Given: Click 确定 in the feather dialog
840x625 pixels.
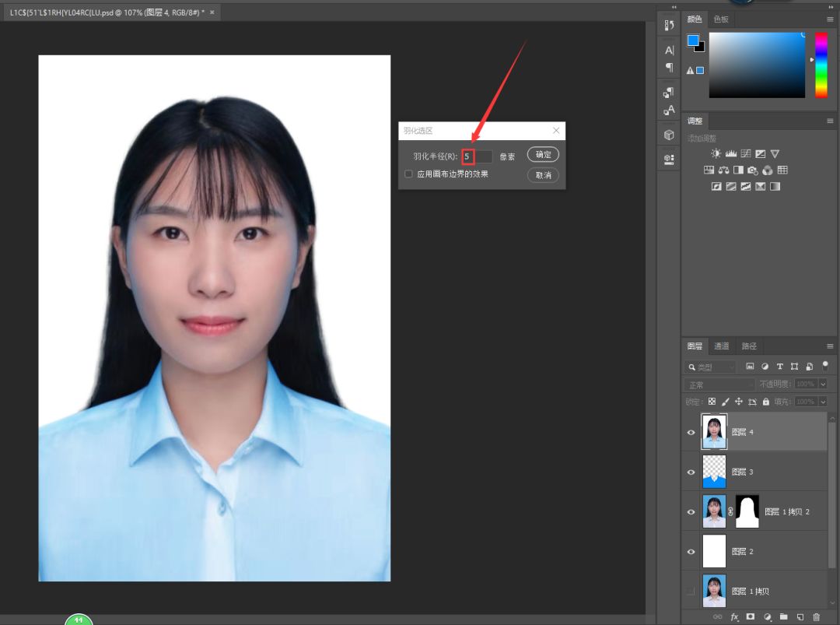Looking at the screenshot, I should (543, 154).
